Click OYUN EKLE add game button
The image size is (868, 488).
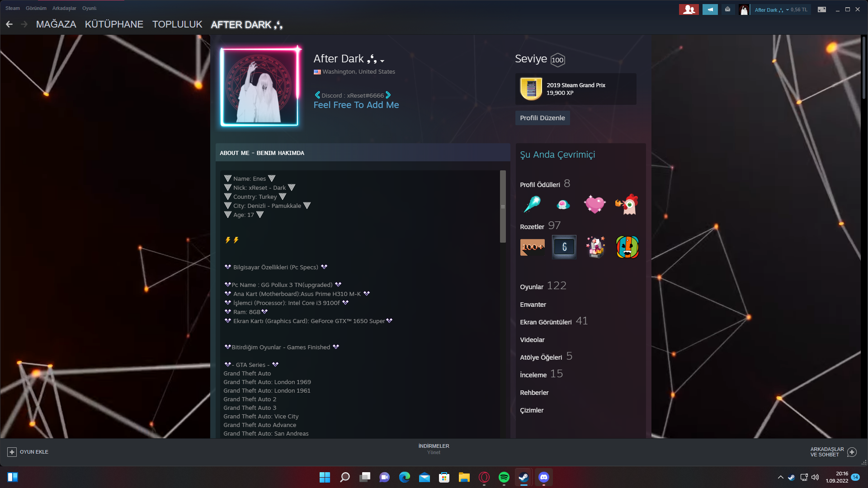28,452
